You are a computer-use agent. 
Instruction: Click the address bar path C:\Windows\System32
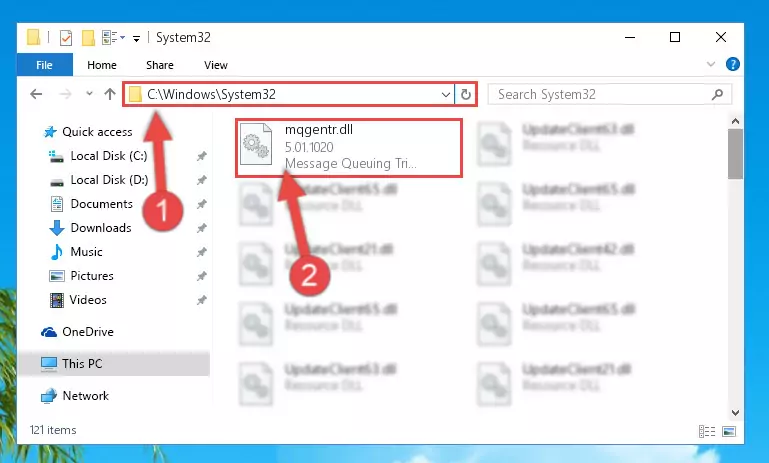(211, 94)
